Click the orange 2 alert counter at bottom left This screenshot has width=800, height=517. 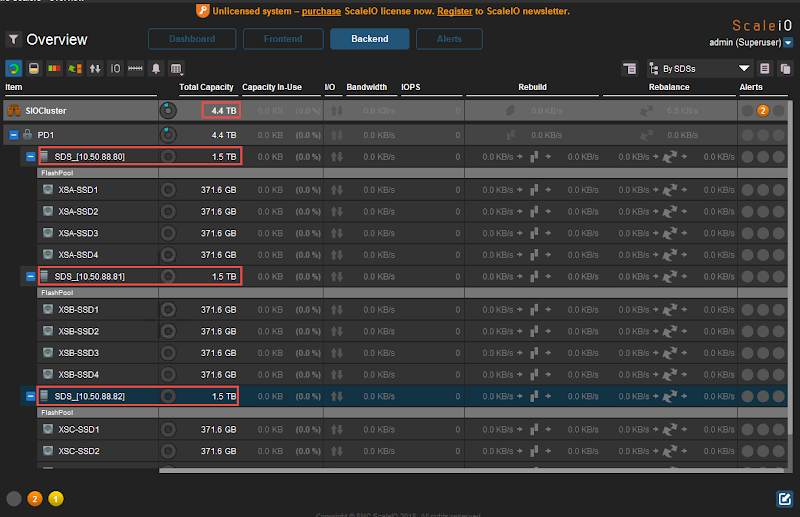coord(35,499)
